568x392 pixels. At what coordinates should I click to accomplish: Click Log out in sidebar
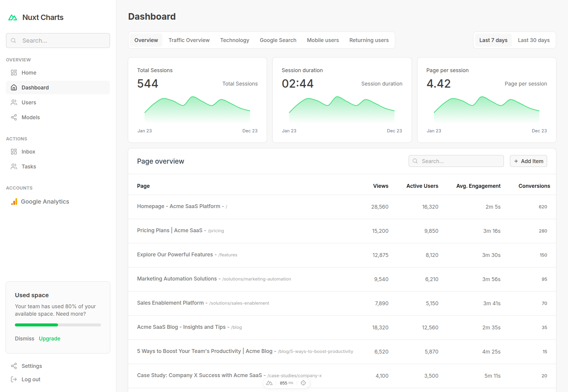point(58,379)
